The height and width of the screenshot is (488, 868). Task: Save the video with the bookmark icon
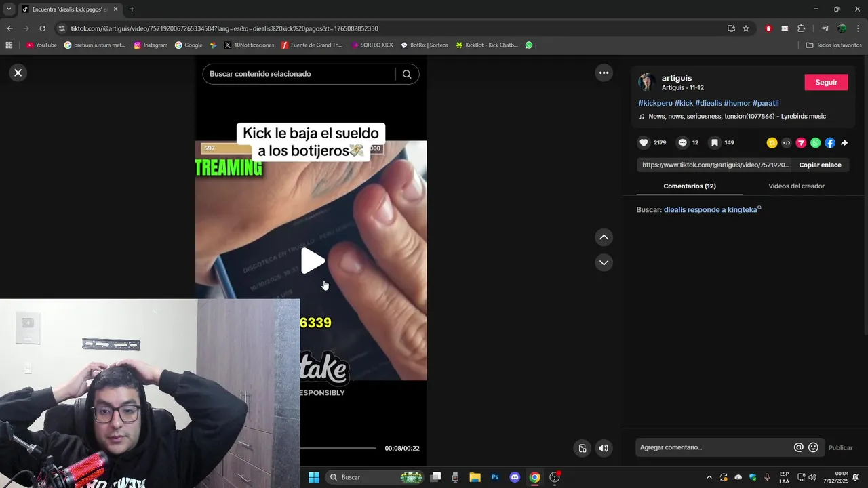pyautogui.click(x=714, y=142)
